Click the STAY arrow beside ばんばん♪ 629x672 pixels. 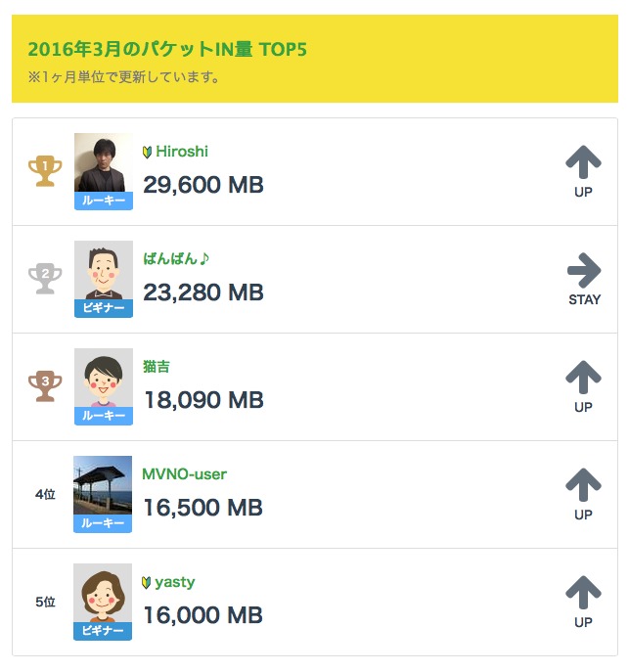(584, 270)
